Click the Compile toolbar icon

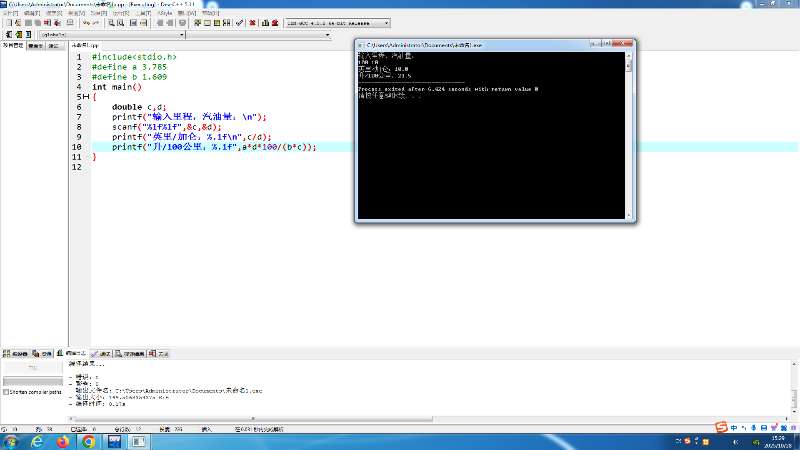tap(197, 23)
